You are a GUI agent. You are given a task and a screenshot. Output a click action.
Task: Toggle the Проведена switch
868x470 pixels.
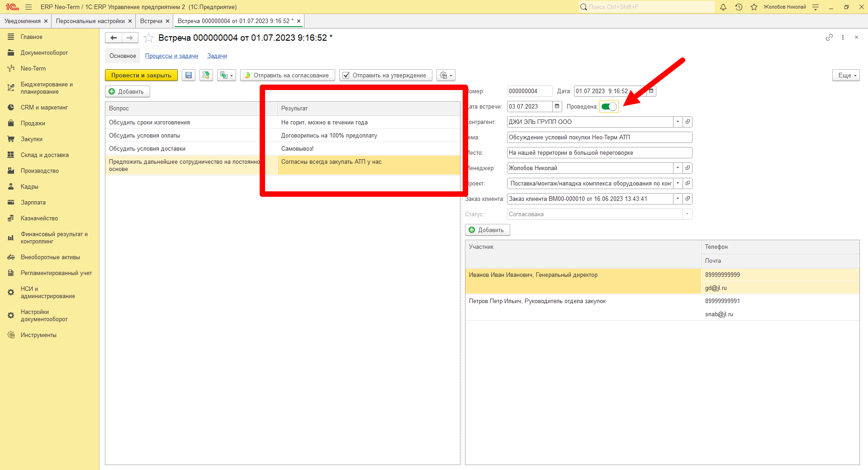pos(609,107)
